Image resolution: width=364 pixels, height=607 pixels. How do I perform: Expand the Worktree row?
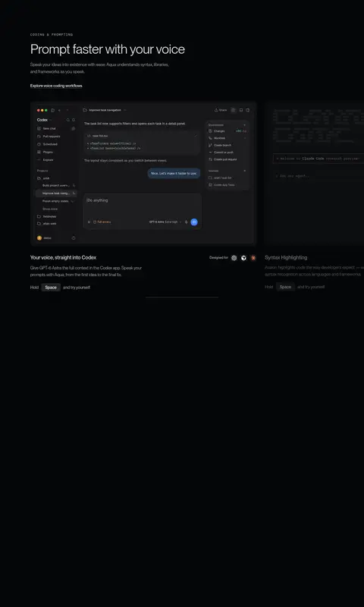(x=227, y=138)
